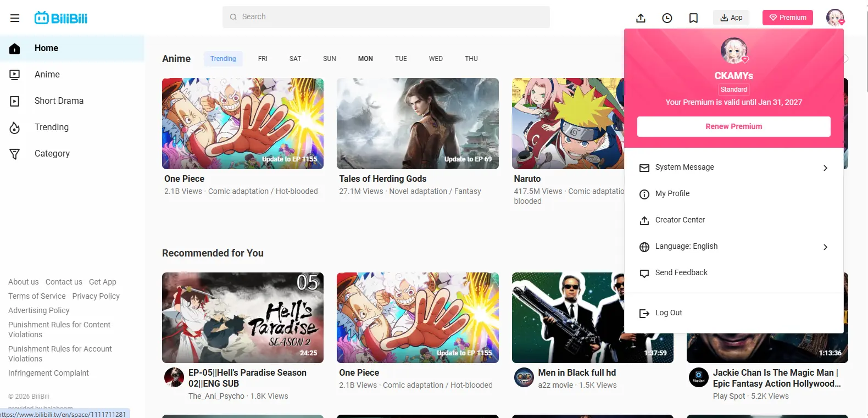Screen dimensions: 868x418
Task: Click the Log Out door icon
Action: coord(644,313)
